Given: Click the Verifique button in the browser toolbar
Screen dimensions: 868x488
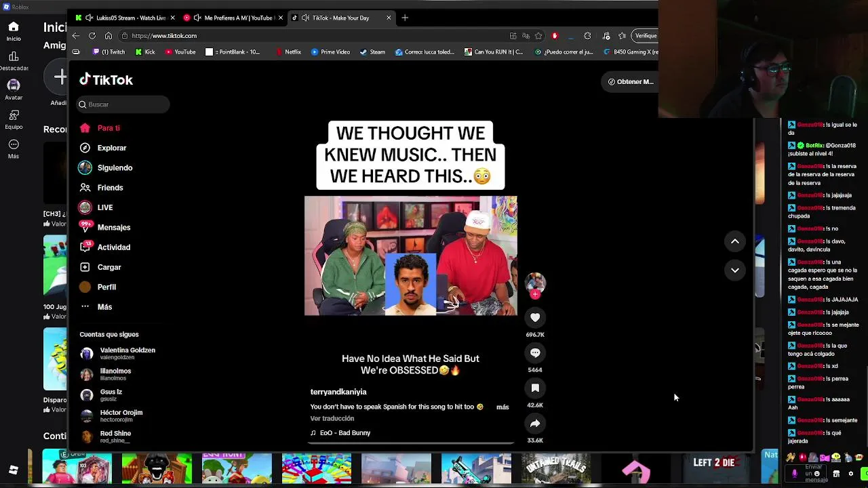Looking at the screenshot, I should [x=645, y=36].
